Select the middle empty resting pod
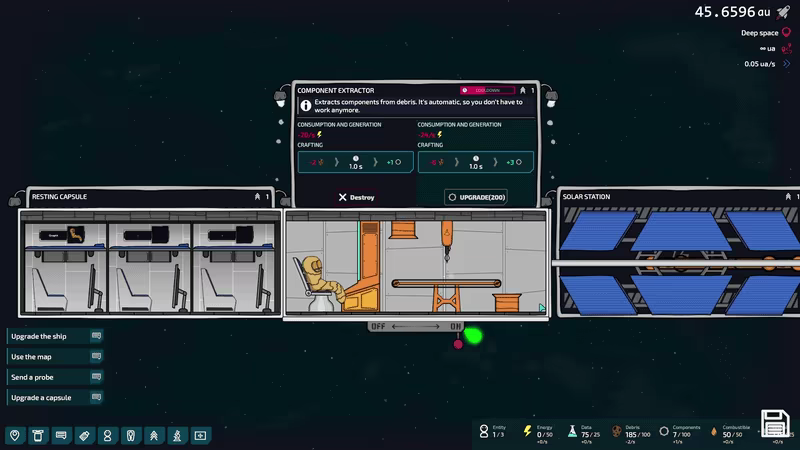 click(x=149, y=267)
